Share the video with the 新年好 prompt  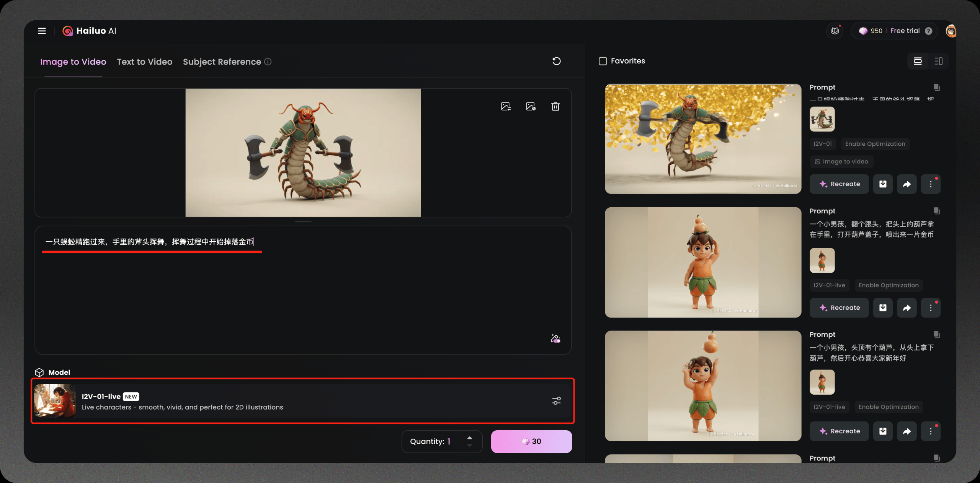coord(907,431)
